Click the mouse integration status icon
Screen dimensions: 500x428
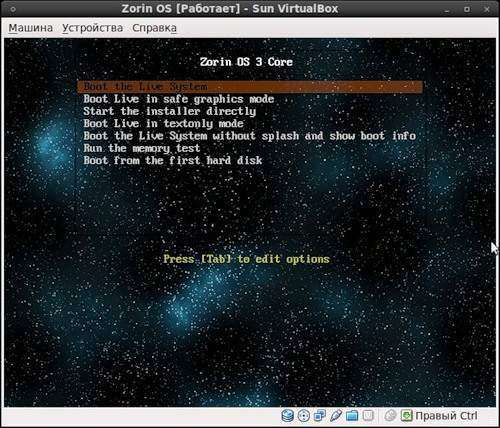click(x=390, y=415)
